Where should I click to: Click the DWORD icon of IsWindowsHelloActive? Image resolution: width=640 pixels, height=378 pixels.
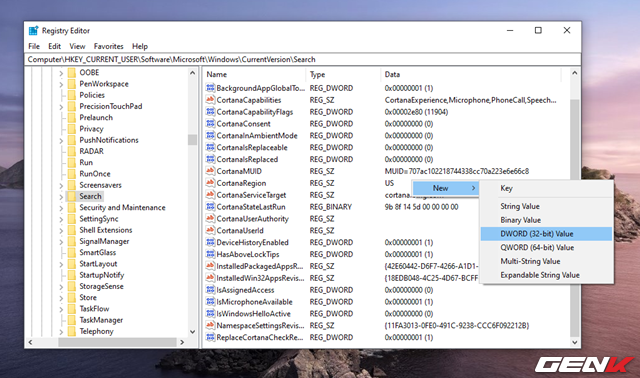tap(210, 313)
